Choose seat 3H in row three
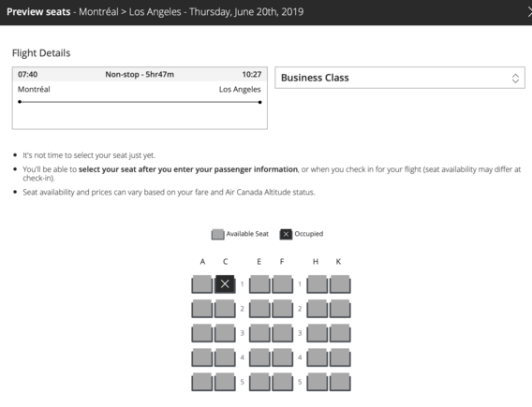The image size is (532, 407). click(x=318, y=333)
